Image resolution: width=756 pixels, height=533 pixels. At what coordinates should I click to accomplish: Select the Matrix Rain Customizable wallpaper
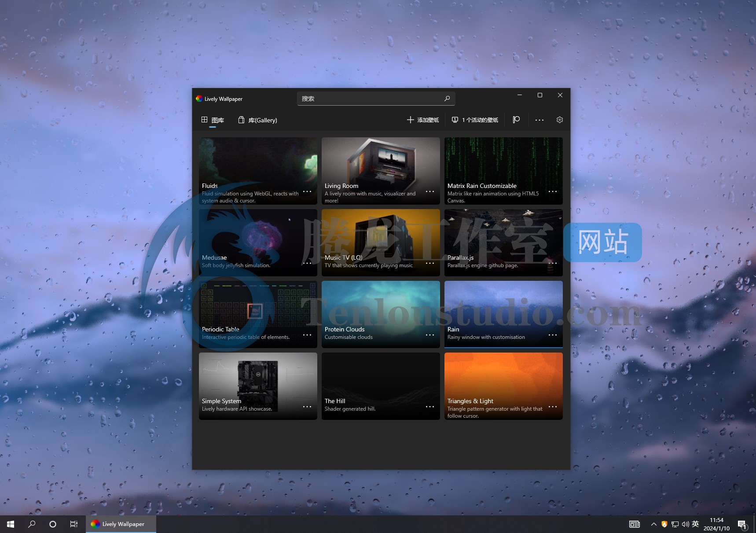(503, 171)
